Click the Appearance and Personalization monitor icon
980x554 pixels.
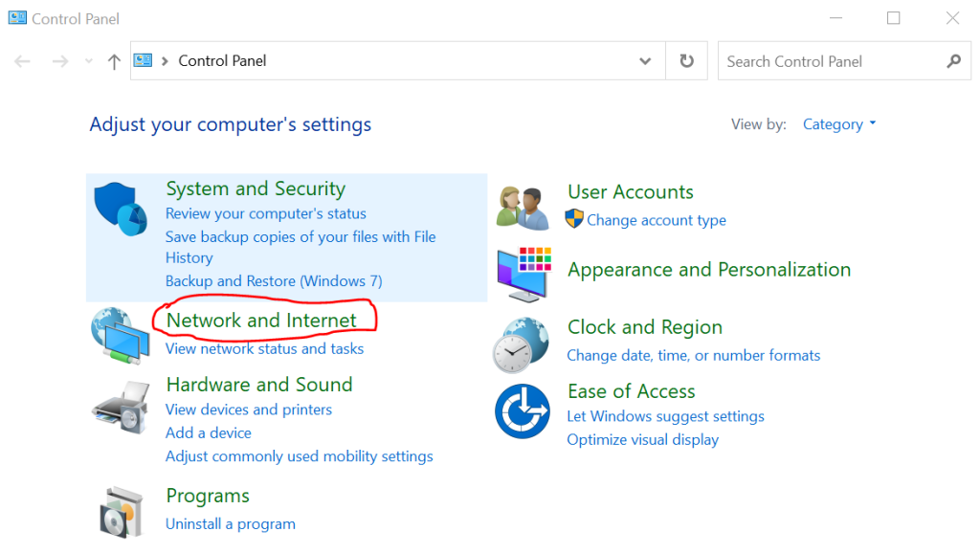coord(523,274)
